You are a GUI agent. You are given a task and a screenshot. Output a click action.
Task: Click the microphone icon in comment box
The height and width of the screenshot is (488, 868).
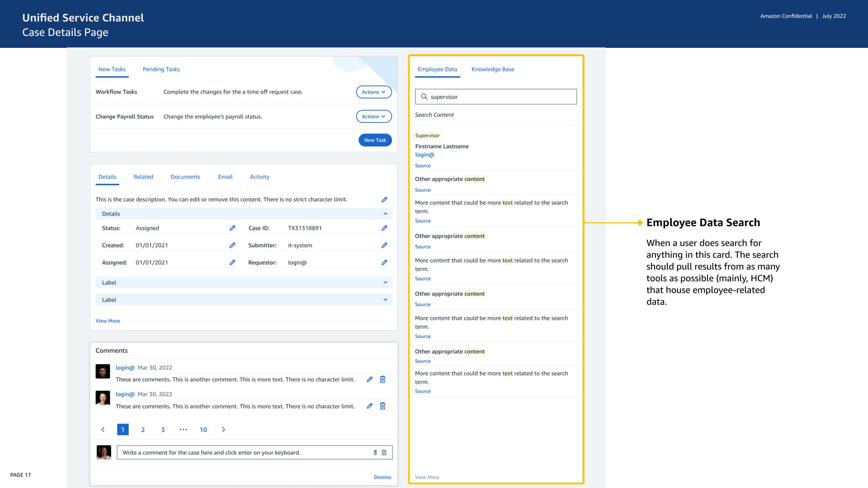(375, 453)
